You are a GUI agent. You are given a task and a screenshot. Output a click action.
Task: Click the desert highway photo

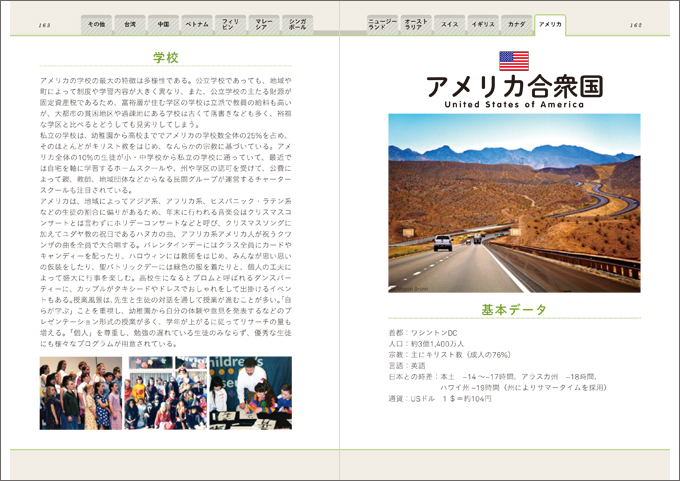(514, 203)
